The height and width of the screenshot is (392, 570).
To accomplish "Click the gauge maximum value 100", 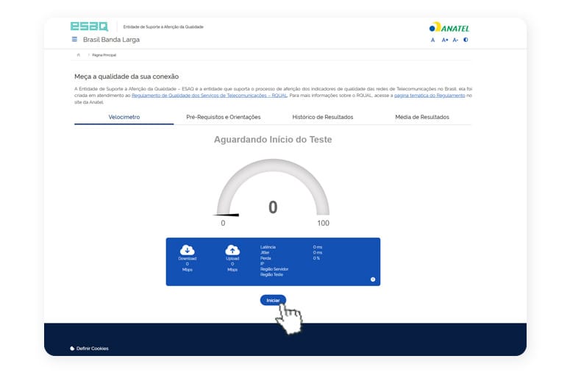I will [x=323, y=223].
